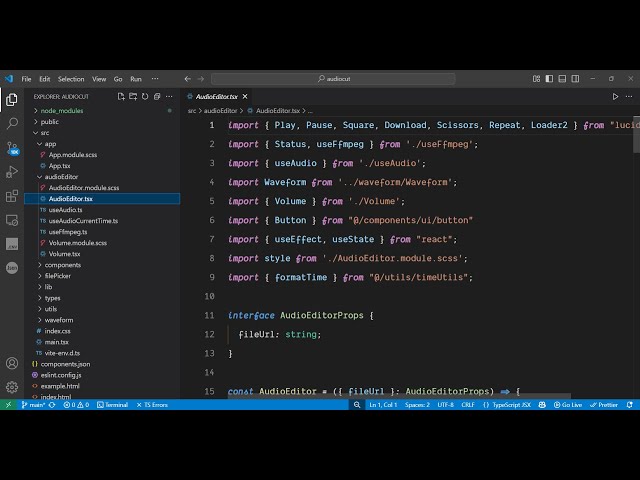Open the remote window indicator in status bar
Viewport: 640px width, 480px height.
pyautogui.click(x=9, y=405)
